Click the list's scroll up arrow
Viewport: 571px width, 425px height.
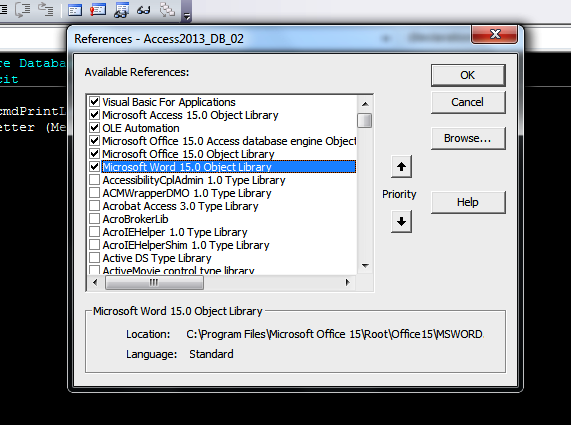(x=365, y=104)
